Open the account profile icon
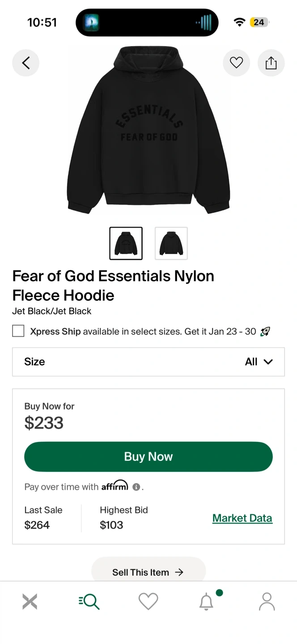 pos(267,602)
